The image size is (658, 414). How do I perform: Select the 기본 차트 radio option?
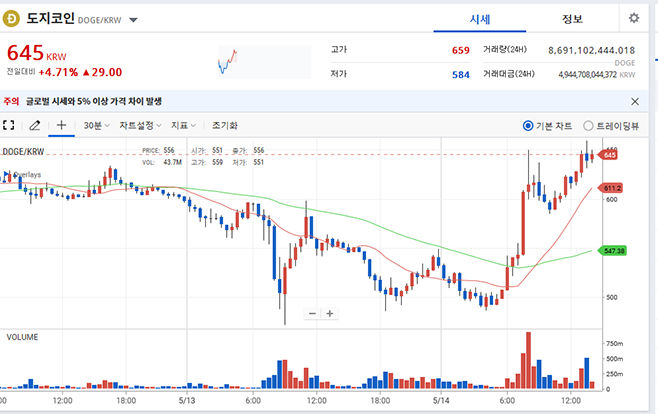(x=528, y=126)
